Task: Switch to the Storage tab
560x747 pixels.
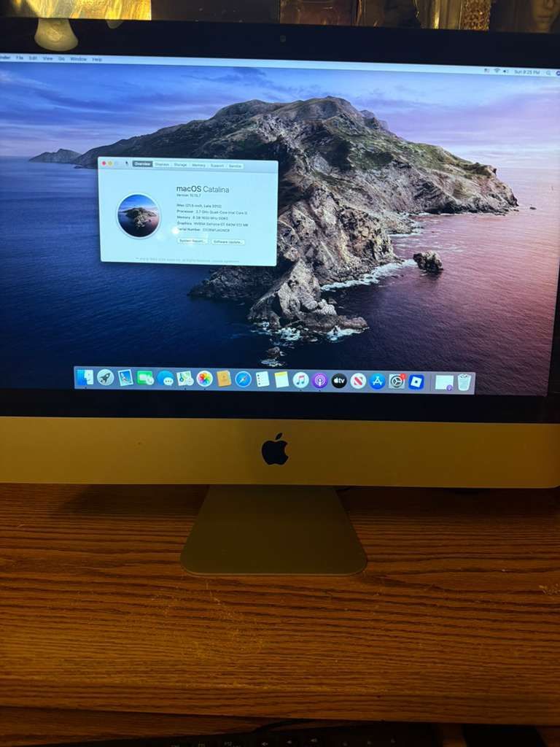Action: click(x=181, y=165)
